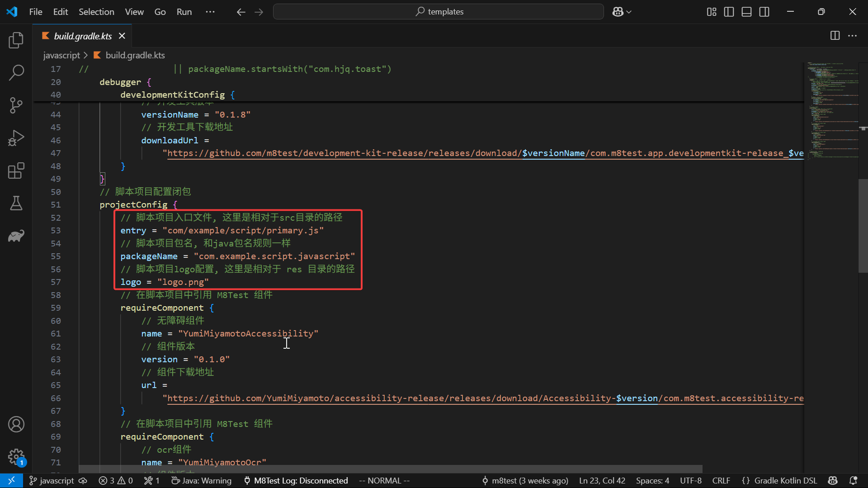Screen dimensions: 868x488
Task: Expand the hidden menus ellipsis
Action: coord(210,12)
